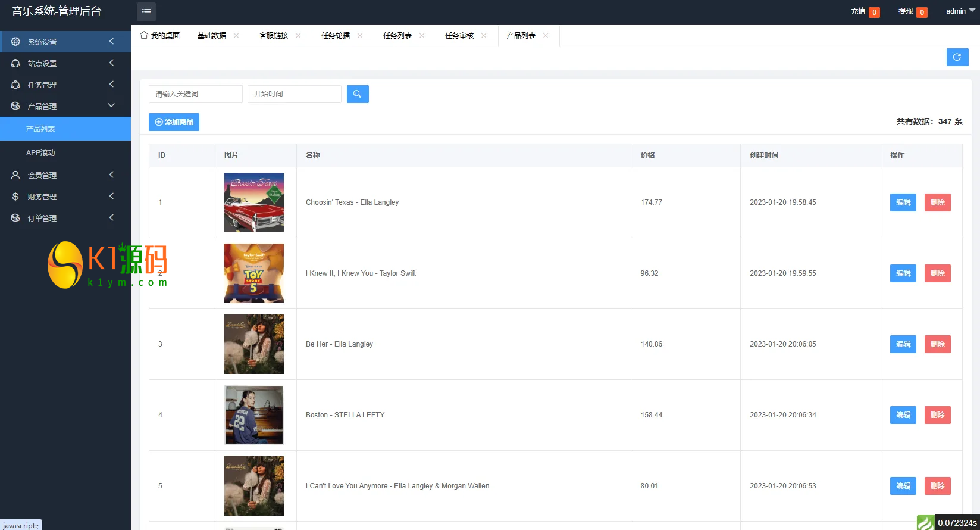
Task: Delete the Choosin' Texas product row
Action: pos(938,202)
